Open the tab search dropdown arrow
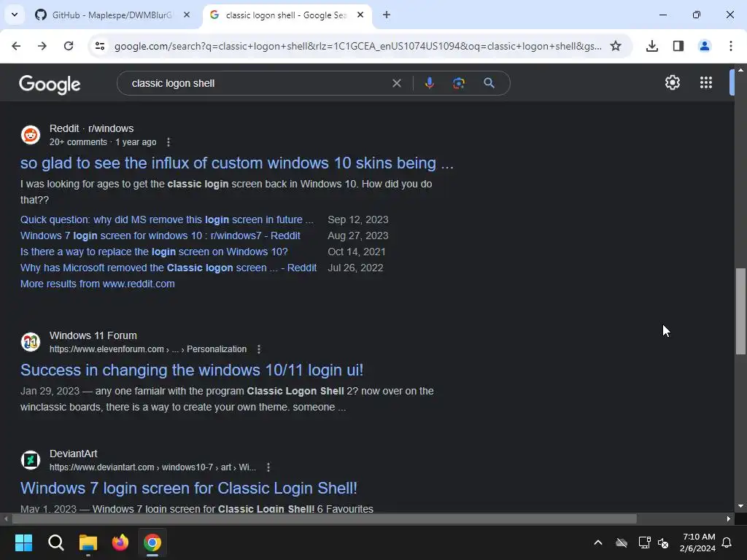Image resolution: width=747 pixels, height=560 pixels. [15, 15]
